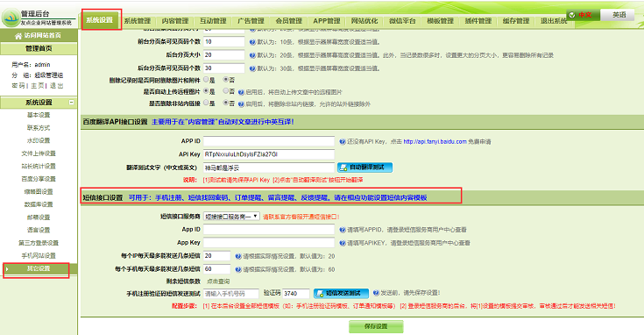Select 是 for 删除记录时同时删除图片和附件
The height and width of the screenshot is (335, 644).
point(206,79)
